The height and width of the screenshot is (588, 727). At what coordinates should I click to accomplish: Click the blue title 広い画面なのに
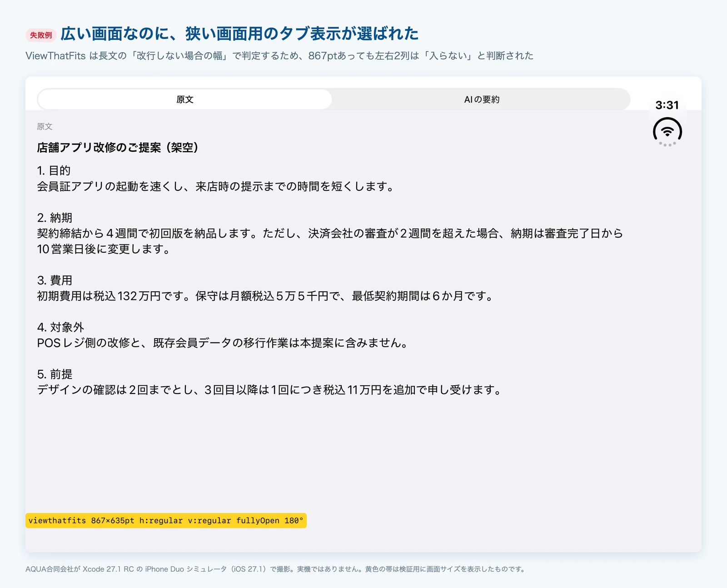pyautogui.click(x=239, y=34)
